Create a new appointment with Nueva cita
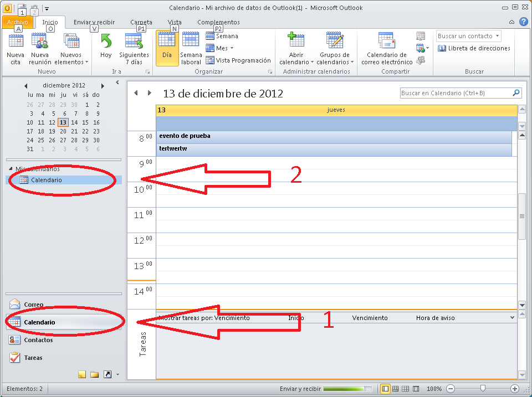The image size is (532, 397). (16, 49)
